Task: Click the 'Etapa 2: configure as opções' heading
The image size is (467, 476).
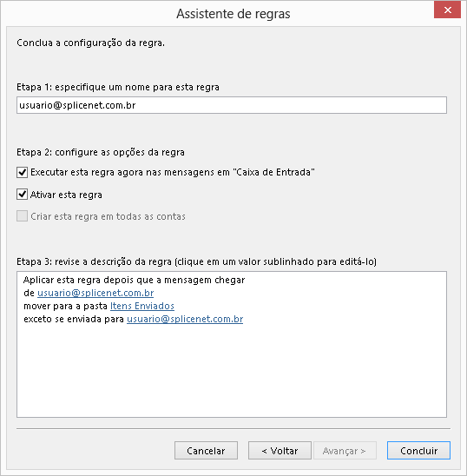Action: [x=101, y=152]
